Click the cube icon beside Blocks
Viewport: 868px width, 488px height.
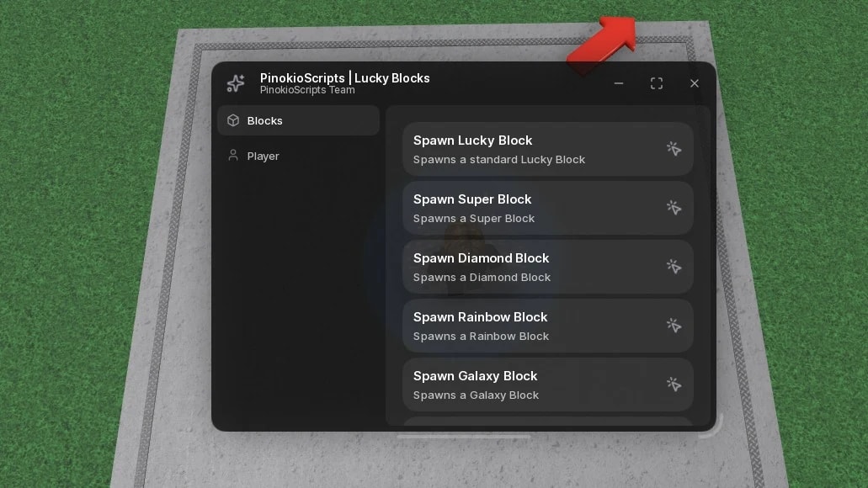233,120
